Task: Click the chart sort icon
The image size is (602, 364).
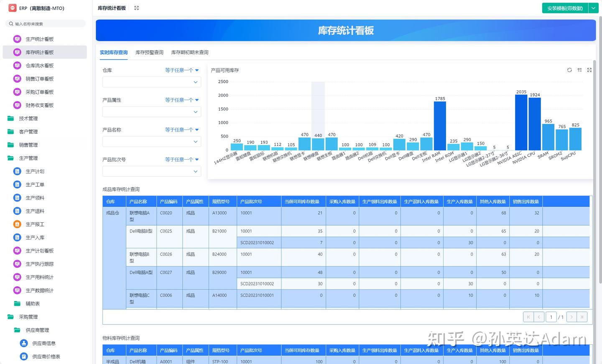Action: [x=579, y=70]
